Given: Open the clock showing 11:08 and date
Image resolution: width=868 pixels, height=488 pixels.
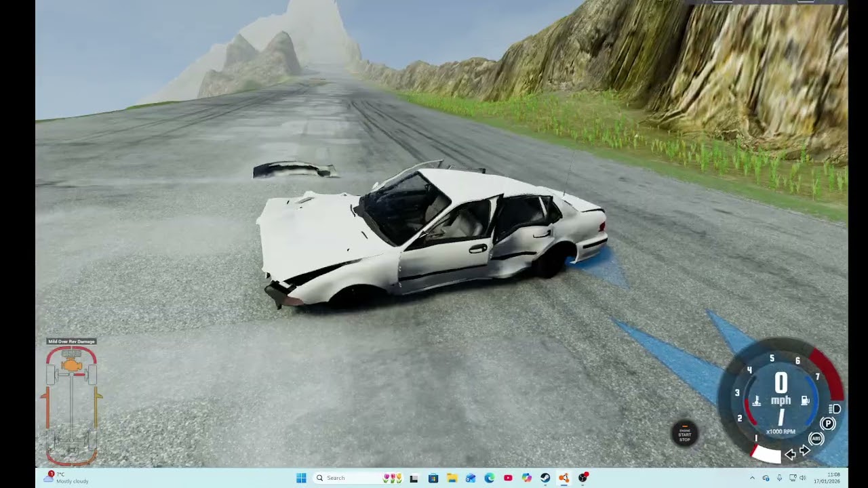Looking at the screenshot, I should [x=827, y=478].
